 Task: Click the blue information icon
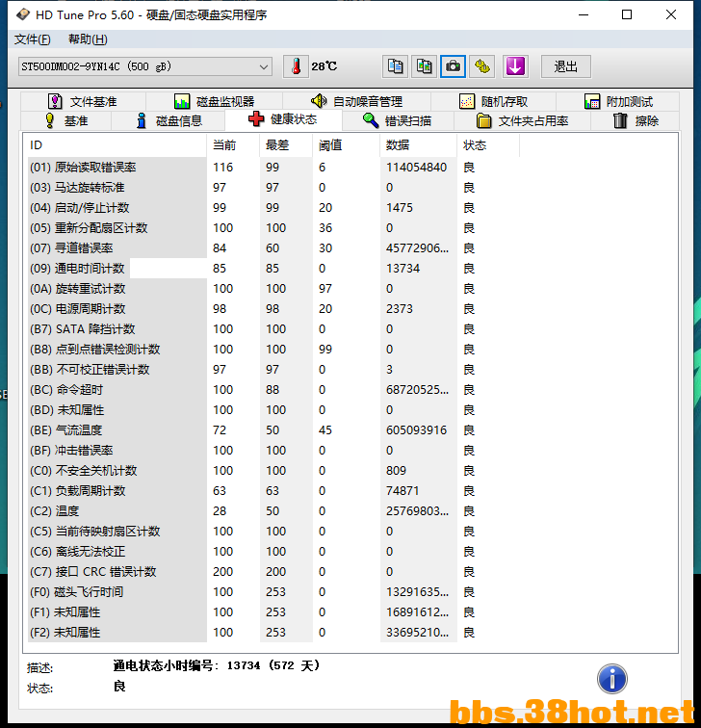(x=611, y=679)
